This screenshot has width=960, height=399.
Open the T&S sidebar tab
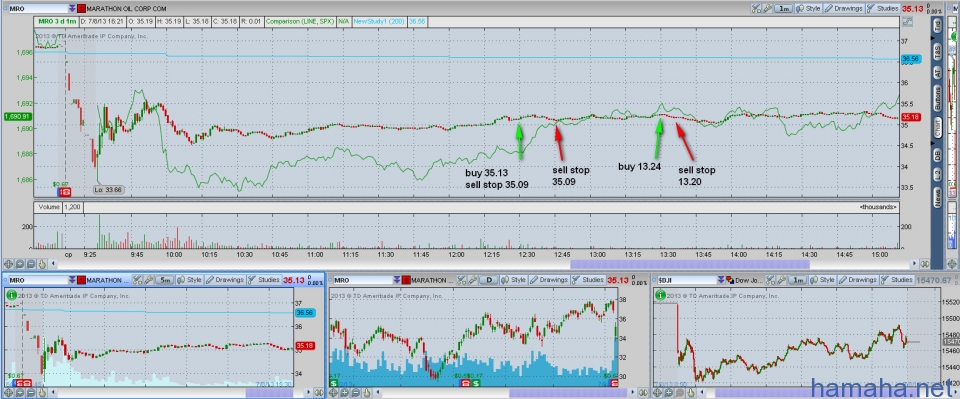click(x=937, y=52)
